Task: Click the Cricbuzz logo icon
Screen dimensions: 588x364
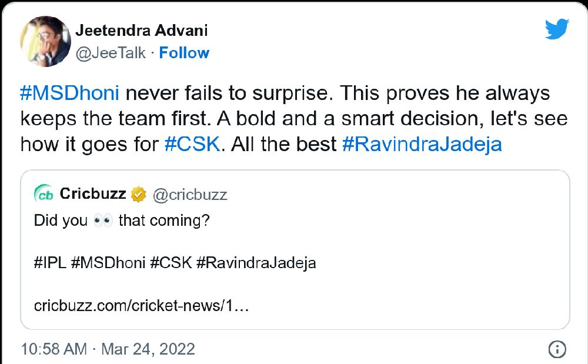Action: coord(44,194)
